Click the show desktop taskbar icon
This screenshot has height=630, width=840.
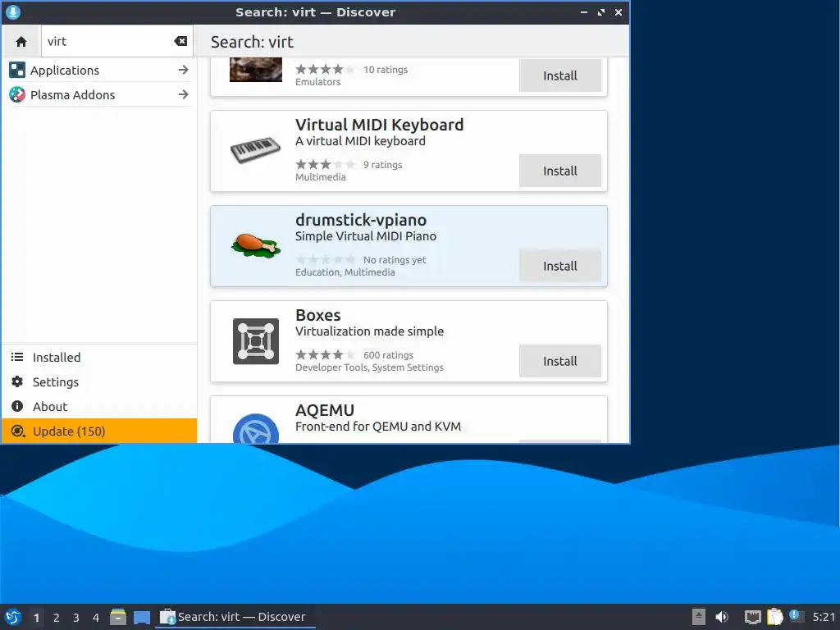coord(142,617)
